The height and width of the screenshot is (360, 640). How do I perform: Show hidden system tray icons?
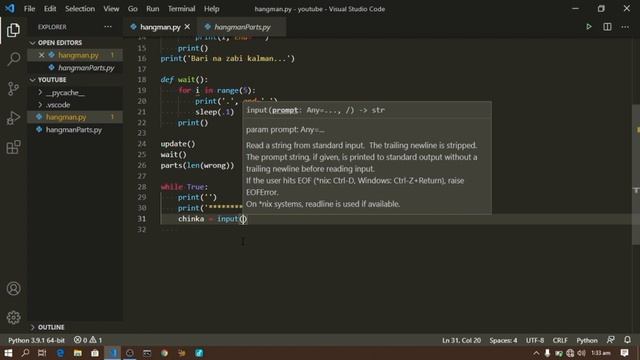click(536, 353)
